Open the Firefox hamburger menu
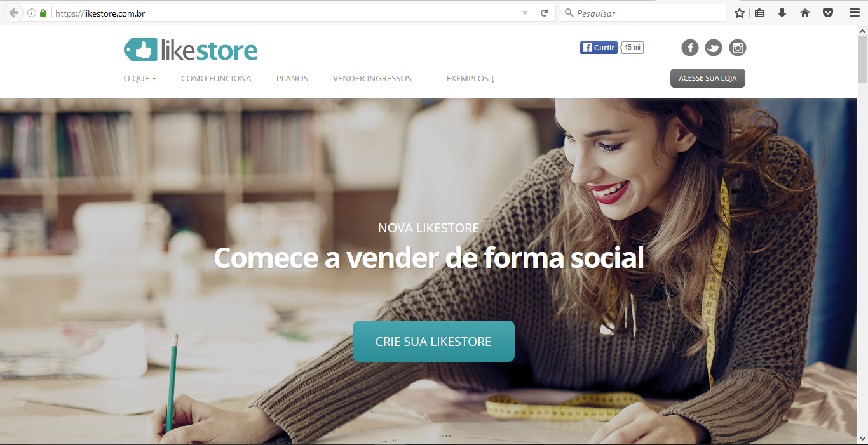Screen dimensions: 868x445 pos(855,13)
